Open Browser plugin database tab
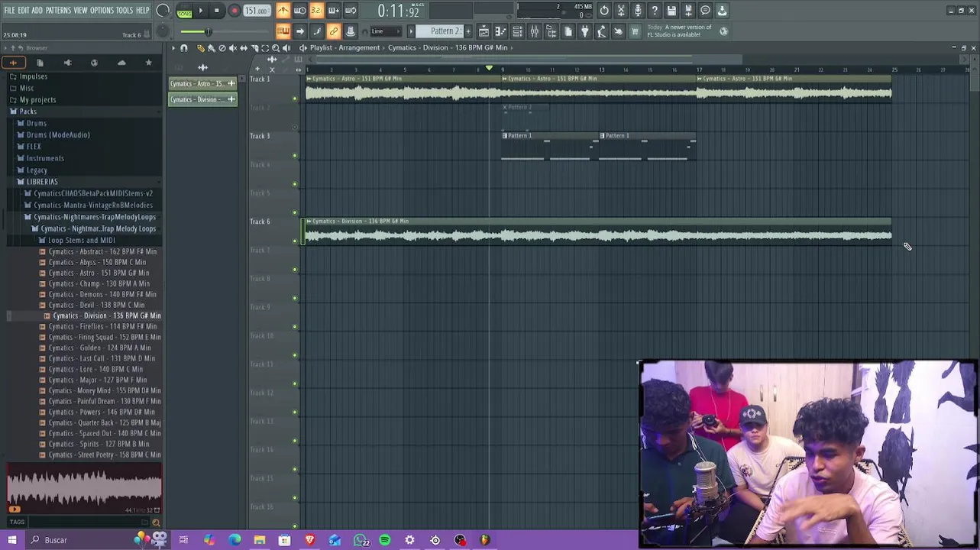This screenshot has height=550, width=980. [67, 63]
